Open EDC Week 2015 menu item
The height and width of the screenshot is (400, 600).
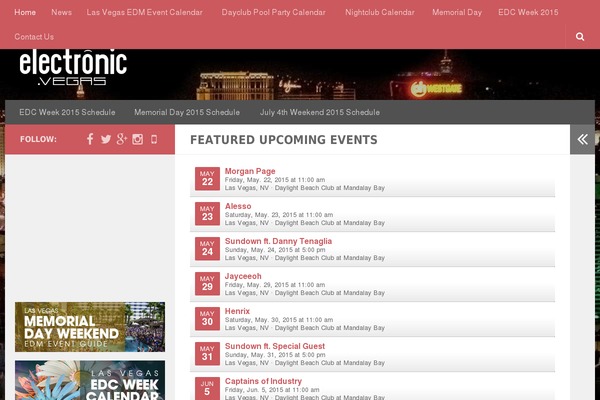click(528, 12)
